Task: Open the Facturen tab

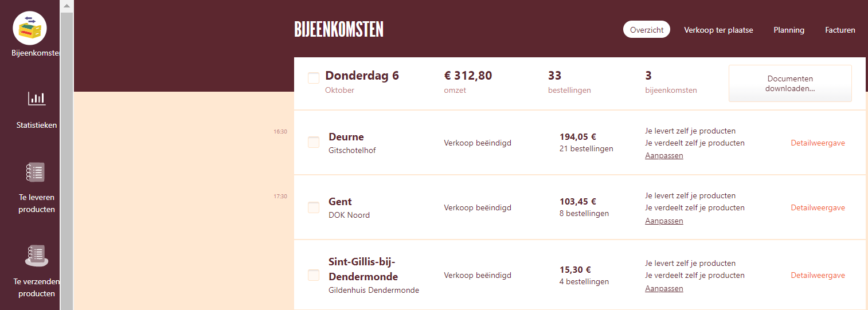Action: click(x=840, y=30)
